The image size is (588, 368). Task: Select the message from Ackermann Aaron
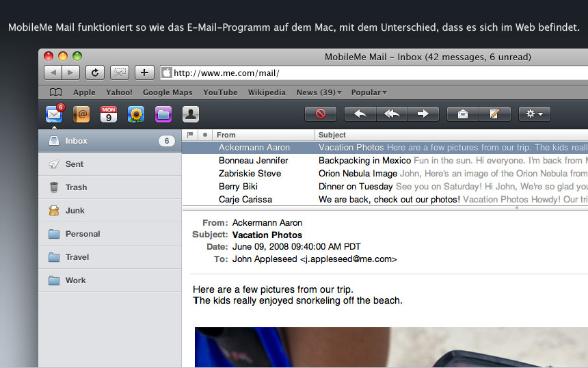(x=385, y=148)
